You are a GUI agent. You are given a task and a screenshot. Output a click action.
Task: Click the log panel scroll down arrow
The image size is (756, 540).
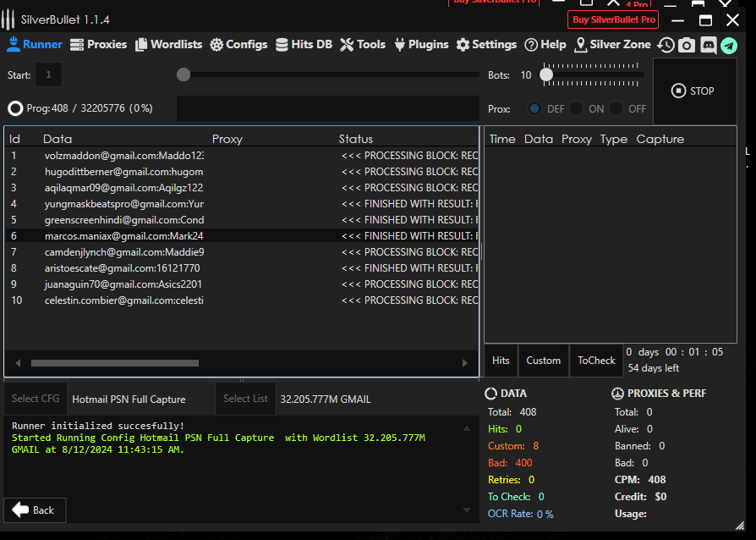pyautogui.click(x=466, y=510)
